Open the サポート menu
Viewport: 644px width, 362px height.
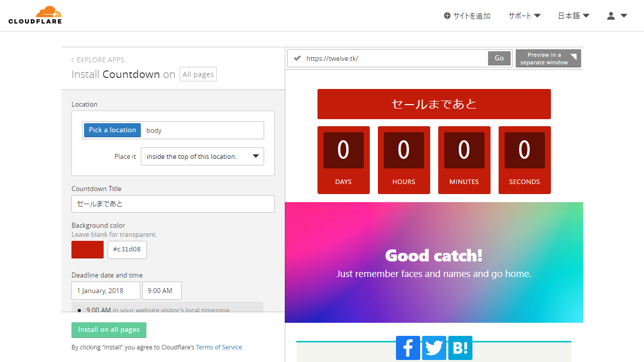tap(524, 16)
